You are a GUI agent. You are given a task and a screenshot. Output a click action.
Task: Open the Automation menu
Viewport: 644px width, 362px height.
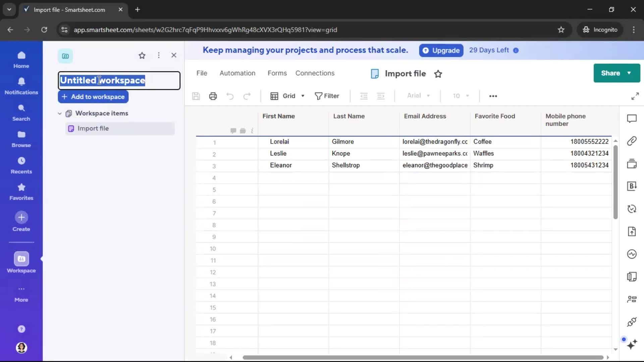237,73
